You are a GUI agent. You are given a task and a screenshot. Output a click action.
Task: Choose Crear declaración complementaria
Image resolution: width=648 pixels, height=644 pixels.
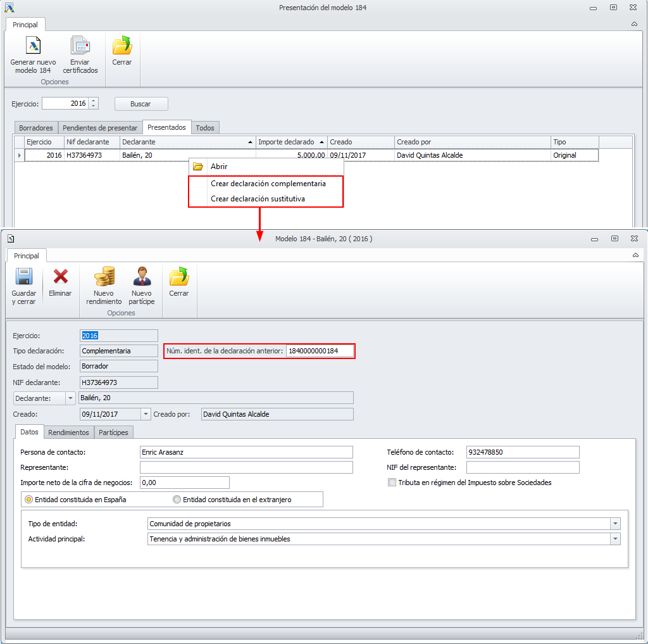pos(266,184)
